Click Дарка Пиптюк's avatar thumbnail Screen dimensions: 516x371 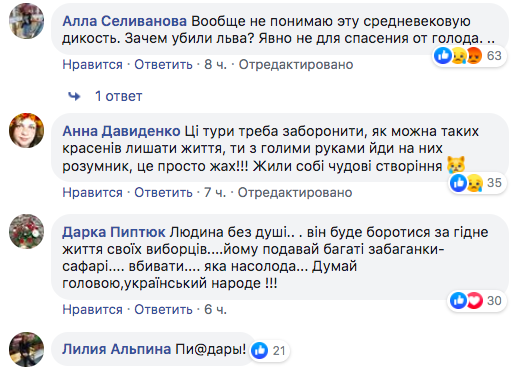click(26, 231)
